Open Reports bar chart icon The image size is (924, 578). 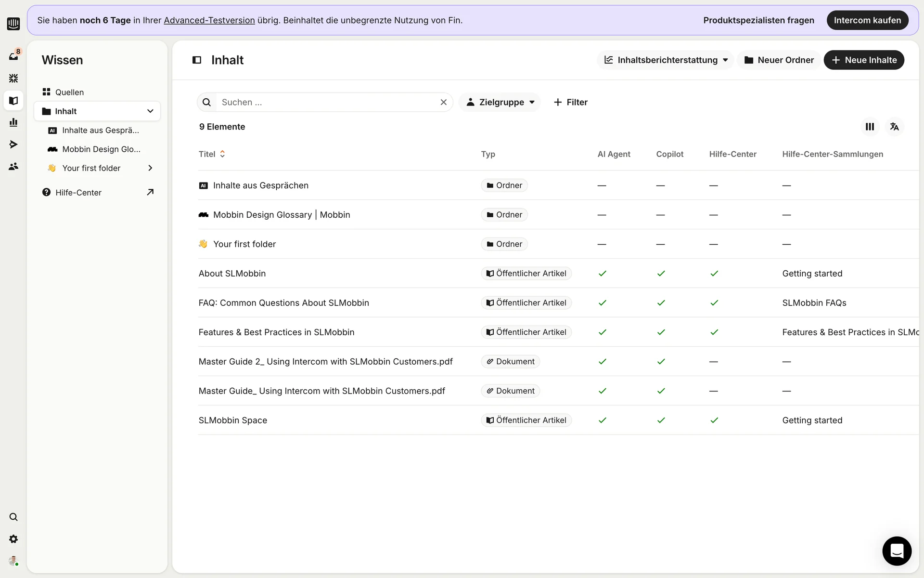pyautogui.click(x=13, y=122)
